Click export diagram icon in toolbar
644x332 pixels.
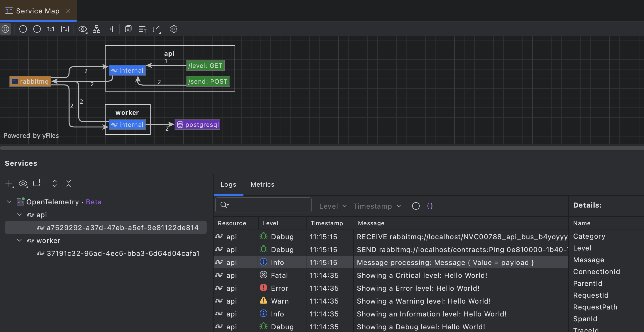tap(156, 29)
